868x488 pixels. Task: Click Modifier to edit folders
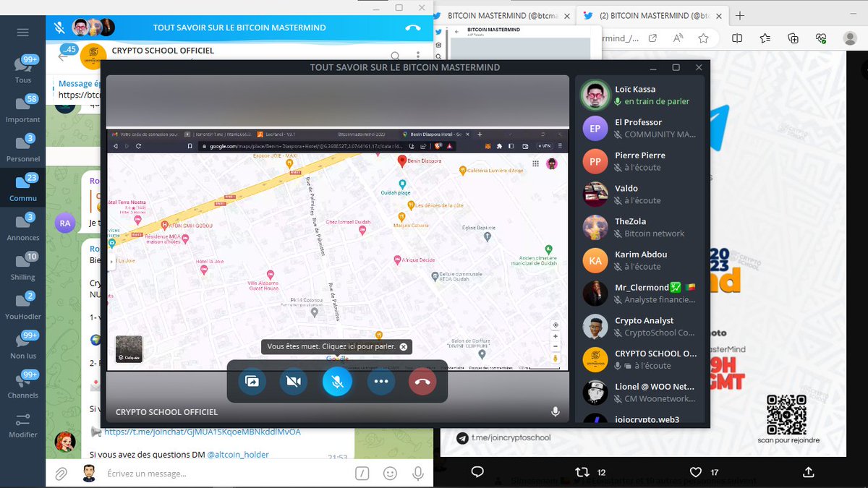23,425
